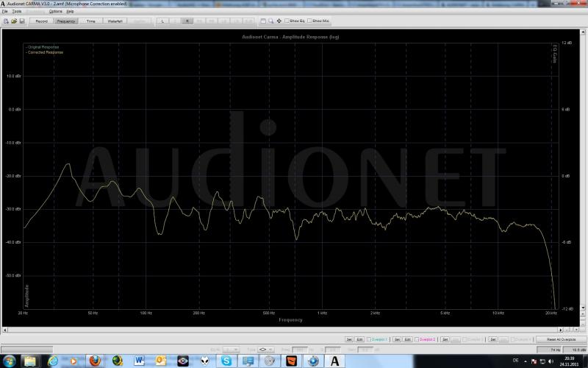Screen dimensions: 588x368
Task: Click the new file icon in toolbar
Action: tap(5, 21)
